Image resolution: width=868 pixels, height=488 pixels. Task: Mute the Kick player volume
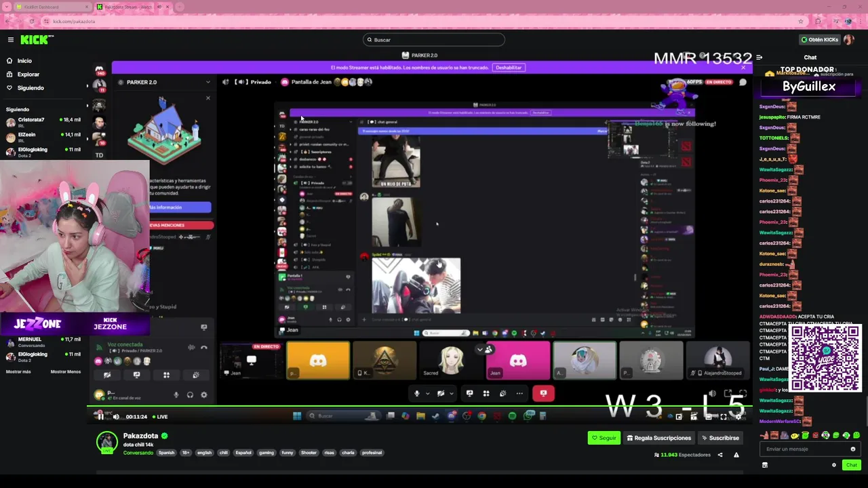coord(116,417)
